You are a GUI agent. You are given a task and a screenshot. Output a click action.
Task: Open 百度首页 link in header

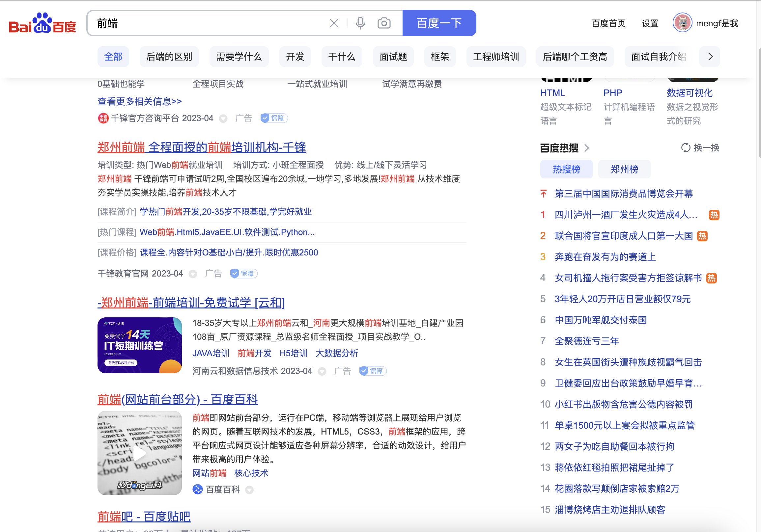click(x=608, y=23)
